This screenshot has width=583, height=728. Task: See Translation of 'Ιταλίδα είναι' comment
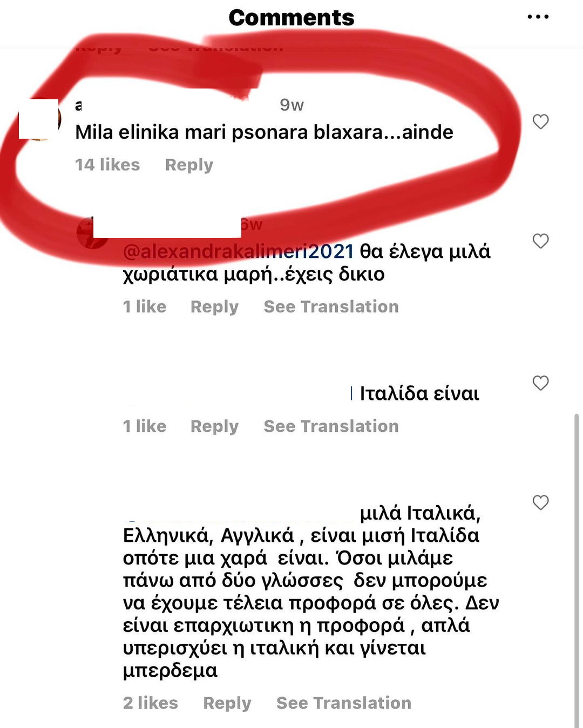click(331, 426)
